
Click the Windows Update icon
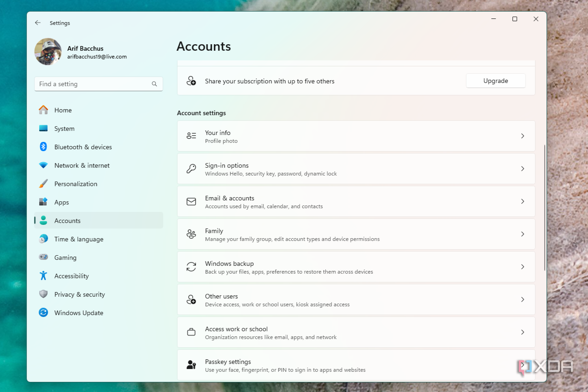tap(43, 312)
